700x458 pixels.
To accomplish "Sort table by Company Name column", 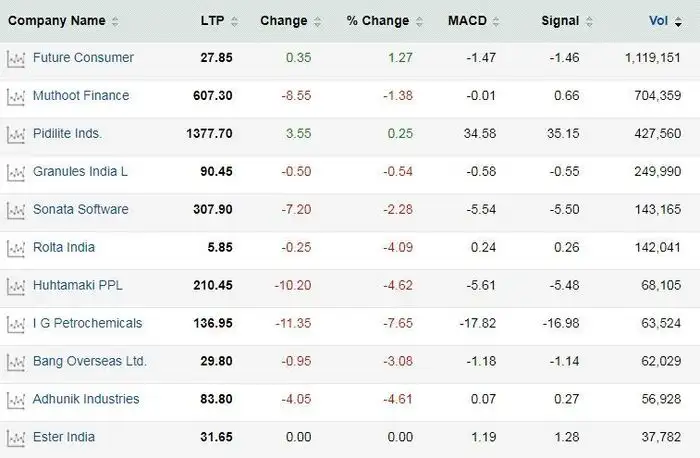I will pyautogui.click(x=56, y=21).
